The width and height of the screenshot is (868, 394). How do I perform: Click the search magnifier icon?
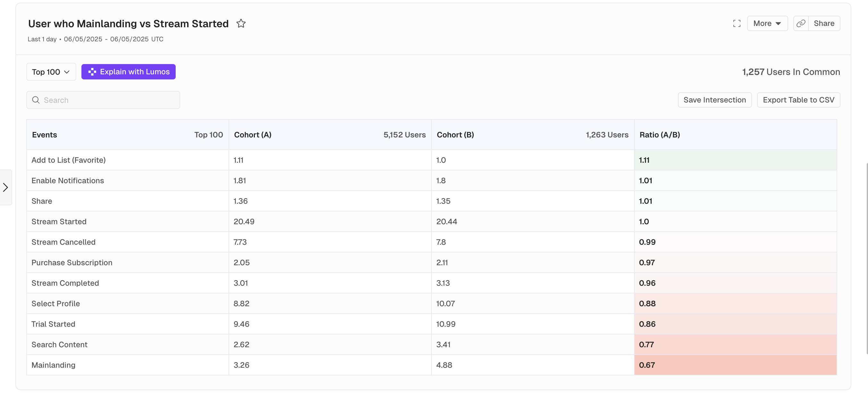tap(36, 100)
